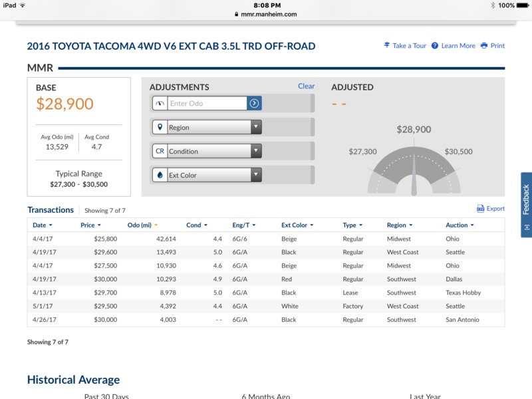Click the 5/1/17 date cell
This screenshot has width=532, height=399.
tap(43, 306)
